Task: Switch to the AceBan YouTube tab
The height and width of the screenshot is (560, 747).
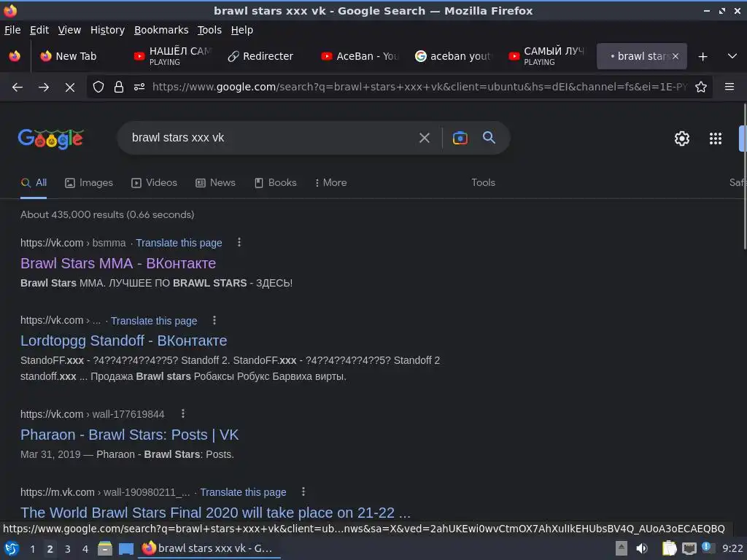Action: point(361,56)
